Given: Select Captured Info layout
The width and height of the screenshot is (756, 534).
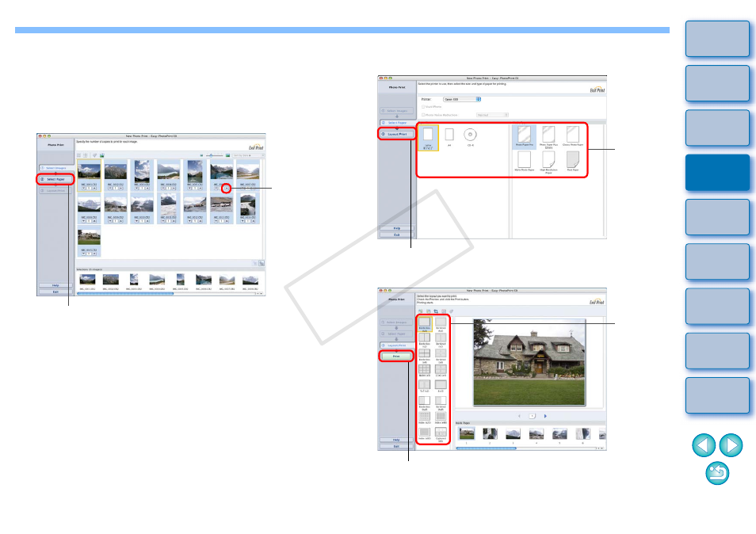Looking at the screenshot, I should tap(441, 433).
